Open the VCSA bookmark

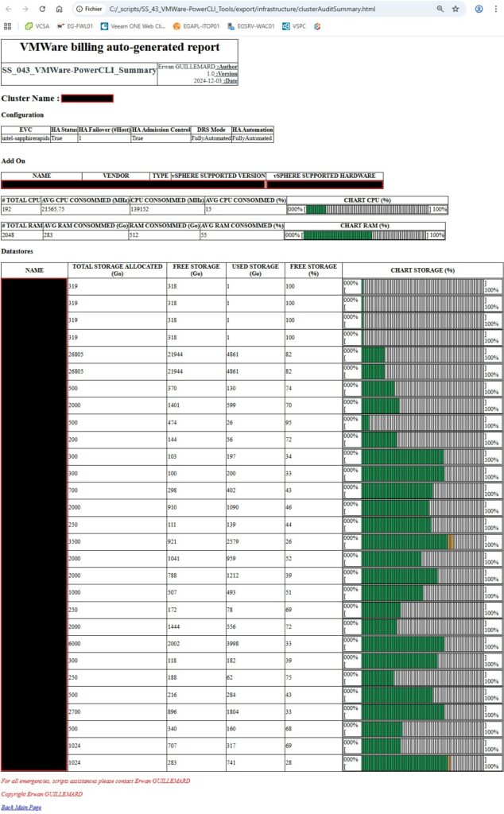click(37, 25)
